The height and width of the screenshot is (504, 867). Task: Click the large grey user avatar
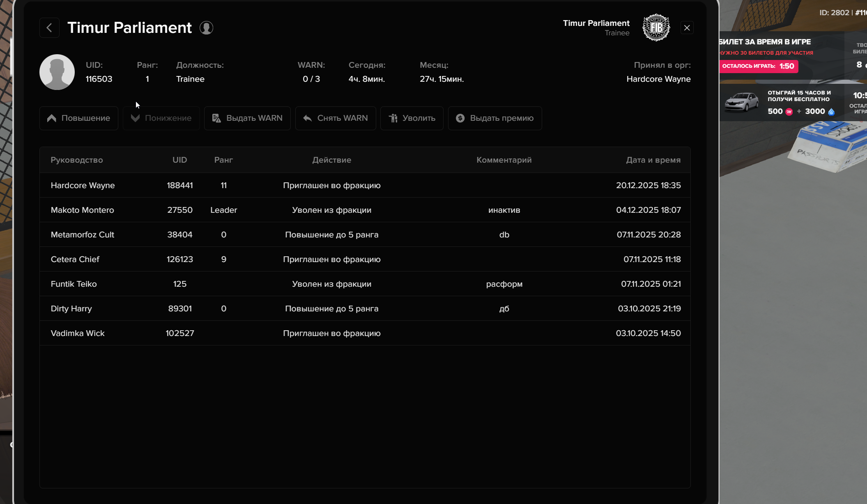pyautogui.click(x=57, y=72)
